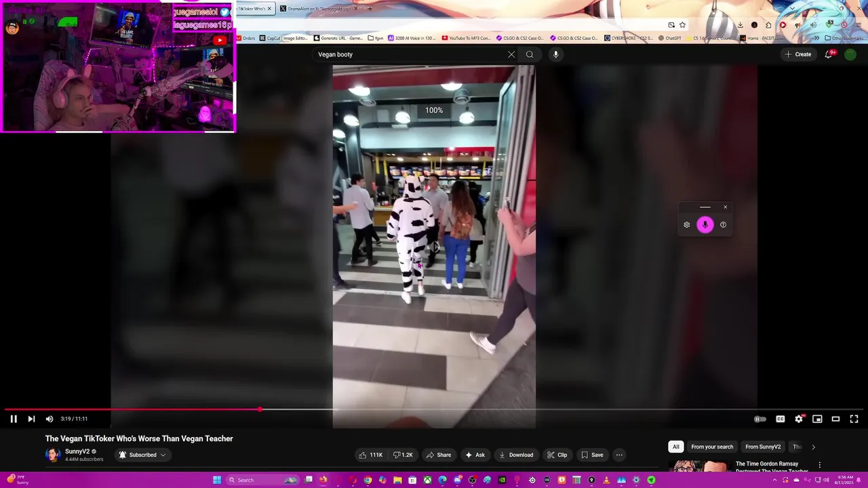The width and height of the screenshot is (868, 488).
Task: Clear the 'Vegan booty' search text
Action: [511, 54]
